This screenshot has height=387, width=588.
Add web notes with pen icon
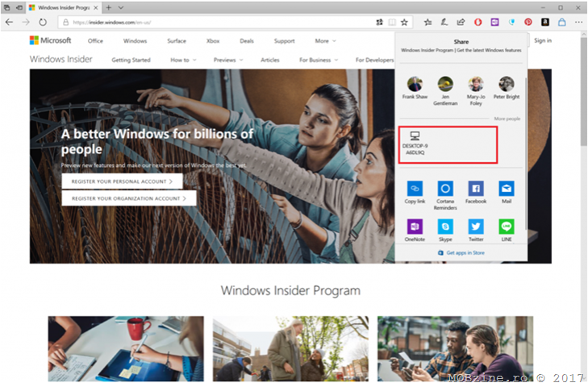(x=444, y=22)
